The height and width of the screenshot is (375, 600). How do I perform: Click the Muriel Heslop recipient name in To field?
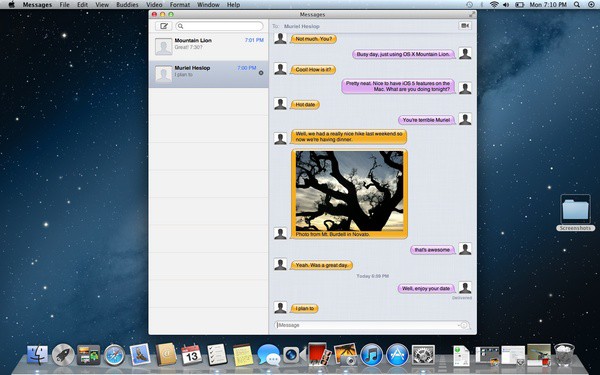pos(302,26)
